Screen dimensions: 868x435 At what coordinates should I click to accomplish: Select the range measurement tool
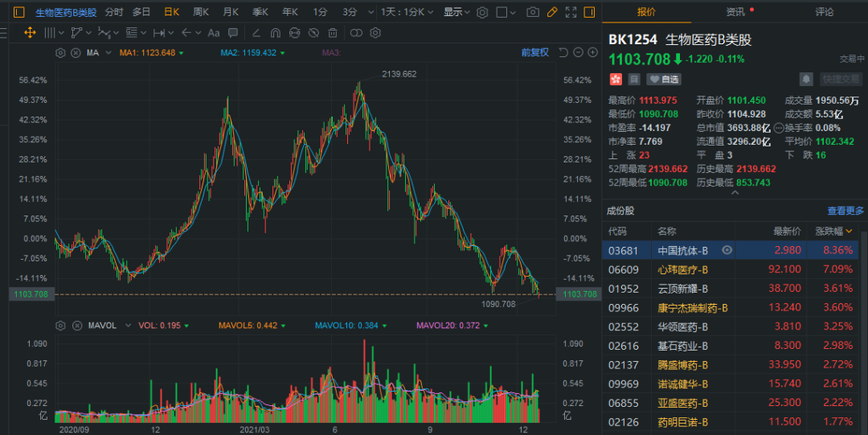point(159,33)
